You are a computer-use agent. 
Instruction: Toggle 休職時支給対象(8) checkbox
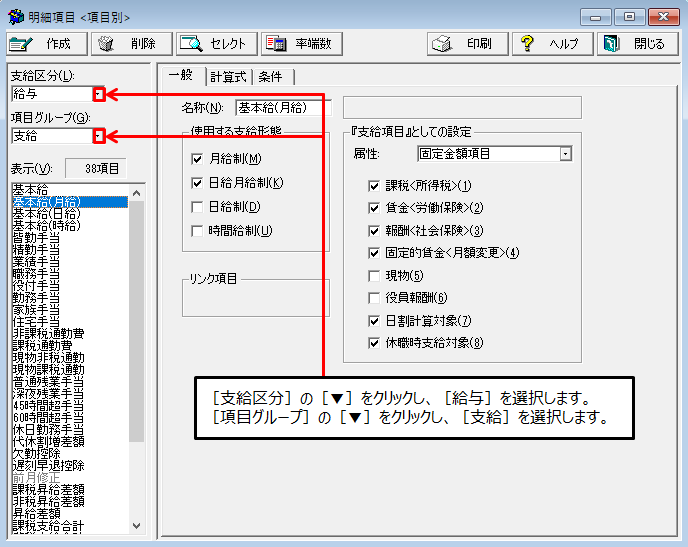point(374,343)
